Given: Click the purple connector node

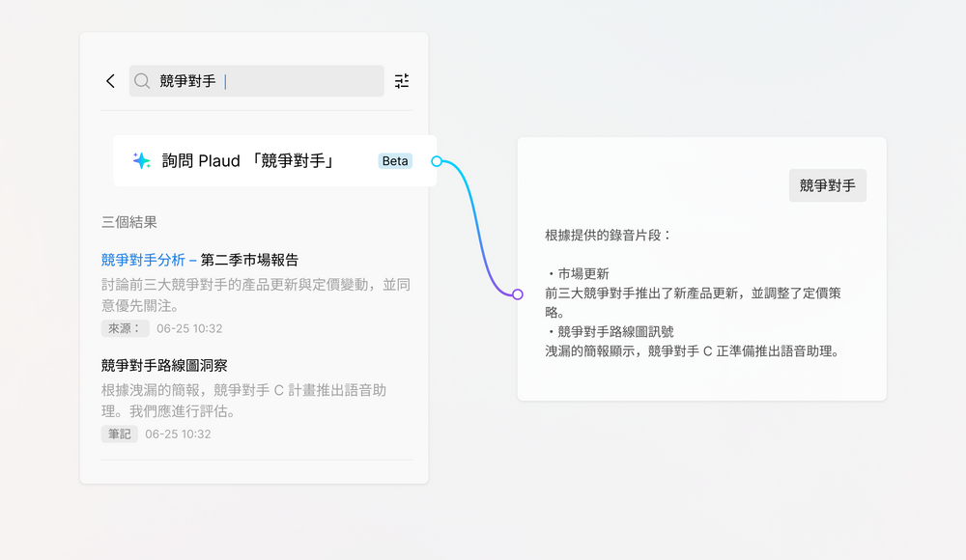Looking at the screenshot, I should point(518,294).
